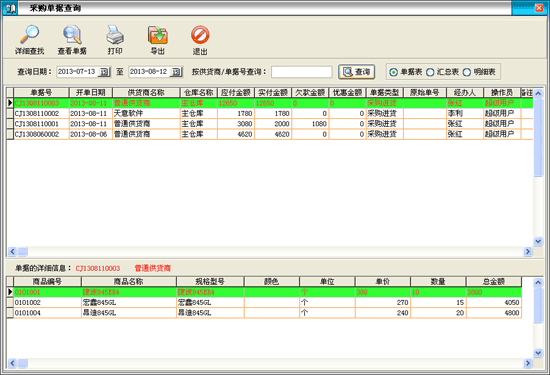The image size is (550, 375).
Task: Click the upper table scroll right arrow
Action: [528, 251]
